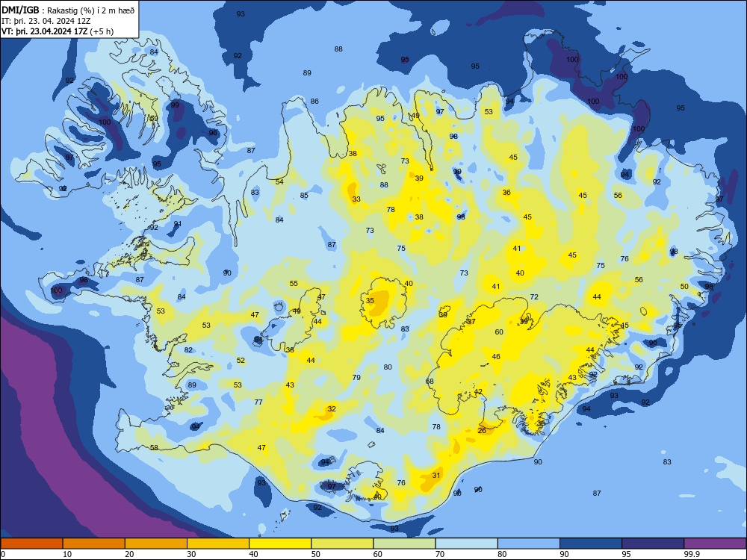
Task: Click the humidity value '58' on the southwest coast
Action: point(154,447)
